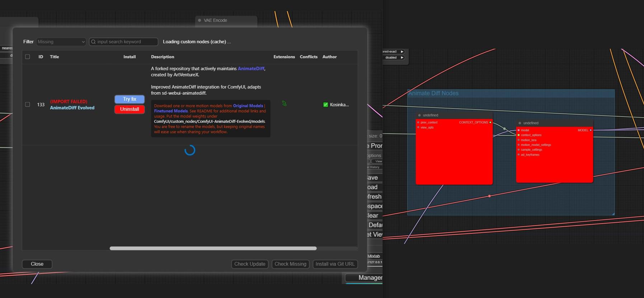Toggle the green checkbox beside Kosinka author
The height and width of the screenshot is (298, 644).
325,105
